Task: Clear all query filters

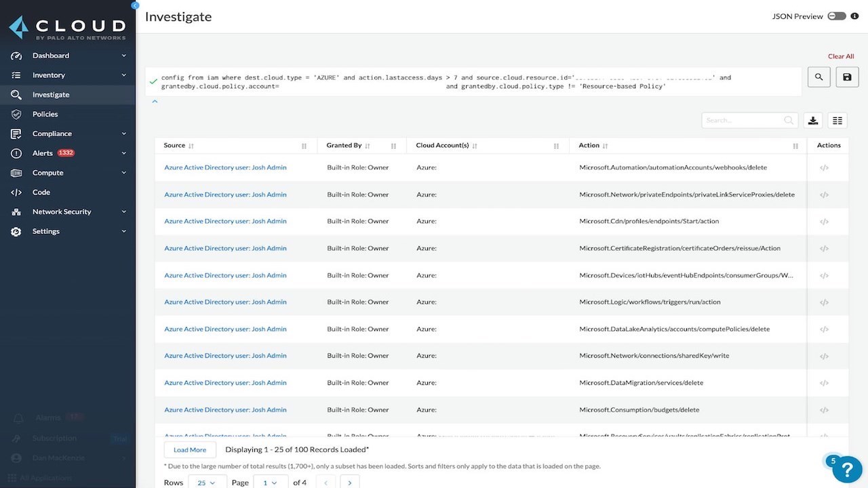Action: pos(841,56)
